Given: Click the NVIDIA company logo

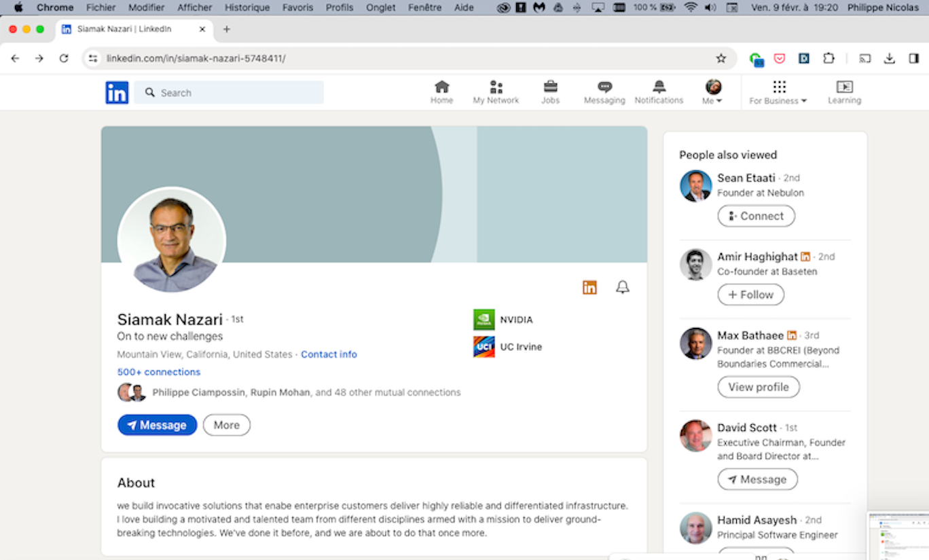Looking at the screenshot, I should click(484, 320).
